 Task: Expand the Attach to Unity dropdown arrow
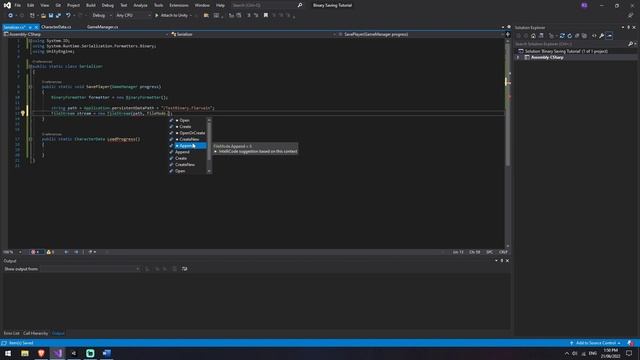(x=191, y=16)
